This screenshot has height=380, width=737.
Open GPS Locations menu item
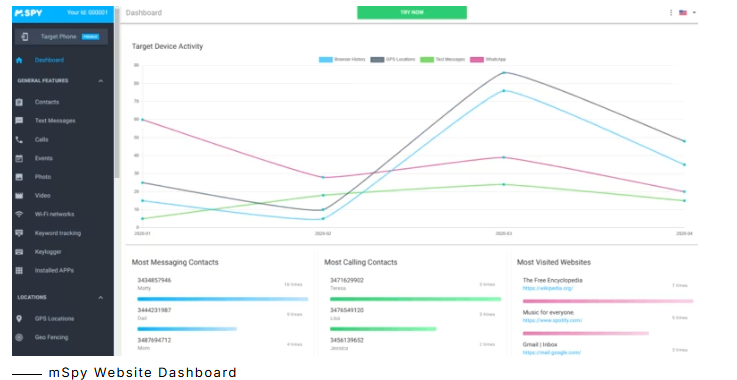[55, 319]
